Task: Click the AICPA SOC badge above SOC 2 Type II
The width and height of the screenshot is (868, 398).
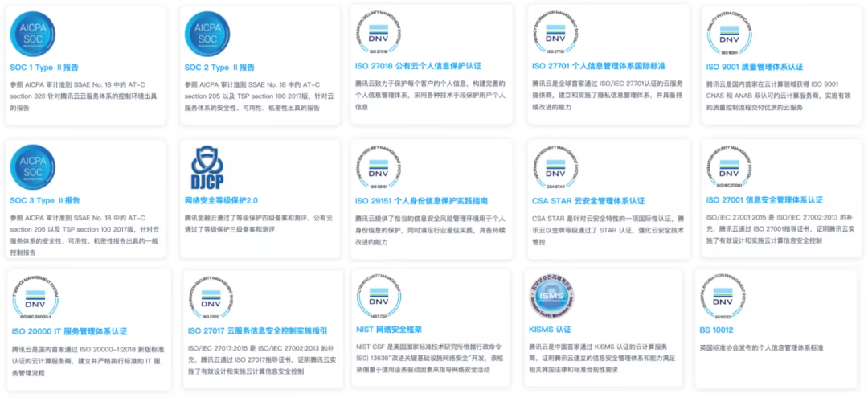Action: [x=207, y=35]
